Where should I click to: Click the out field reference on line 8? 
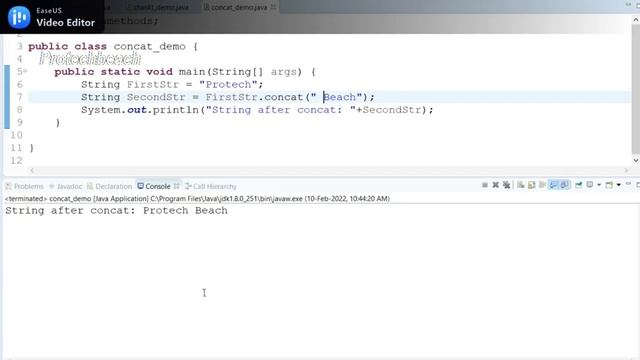[x=136, y=110]
